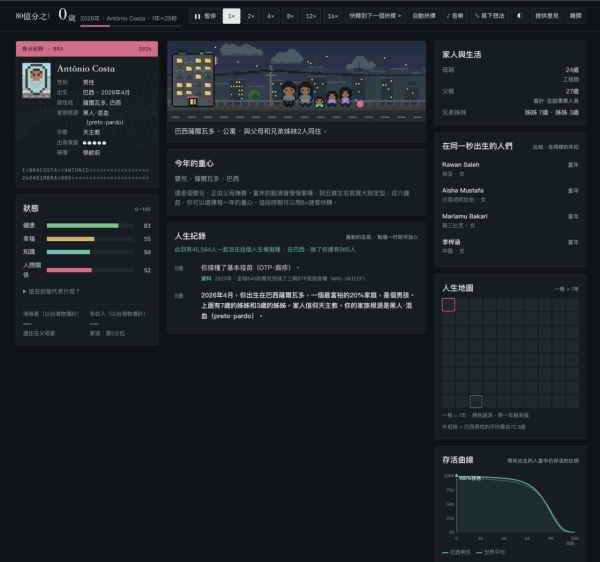
Task: Select 李梓涵 in same-second births list
Action: 510,246
